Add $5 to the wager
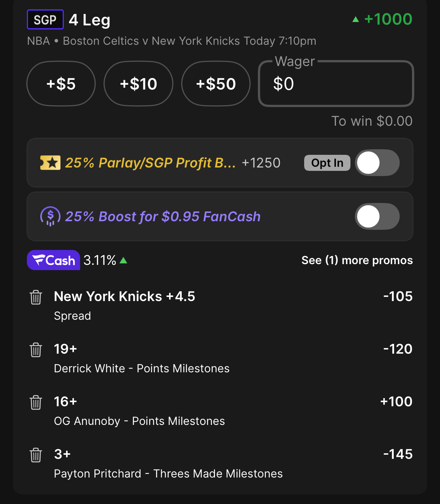Screen dimensions: 440x504 61,84
